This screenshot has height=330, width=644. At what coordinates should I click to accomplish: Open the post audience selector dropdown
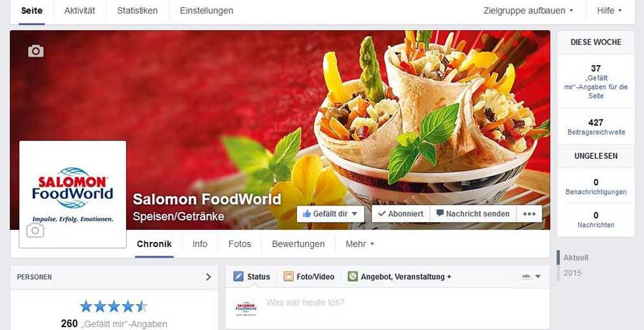tap(531, 276)
